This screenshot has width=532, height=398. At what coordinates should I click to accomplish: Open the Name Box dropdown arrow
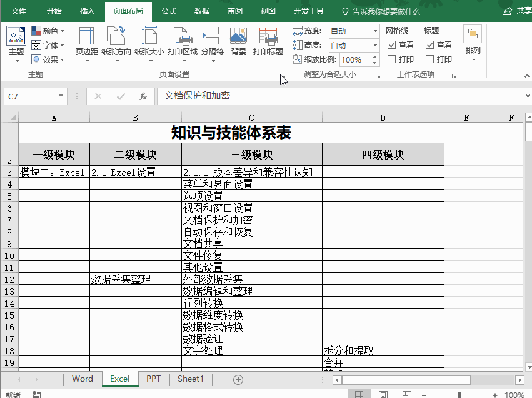pyautogui.click(x=61, y=96)
